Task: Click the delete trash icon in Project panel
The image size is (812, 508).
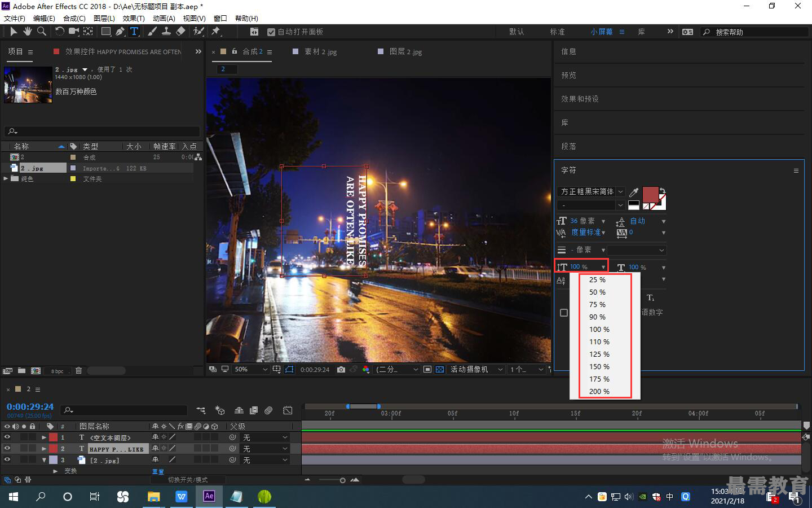Action: click(x=79, y=371)
